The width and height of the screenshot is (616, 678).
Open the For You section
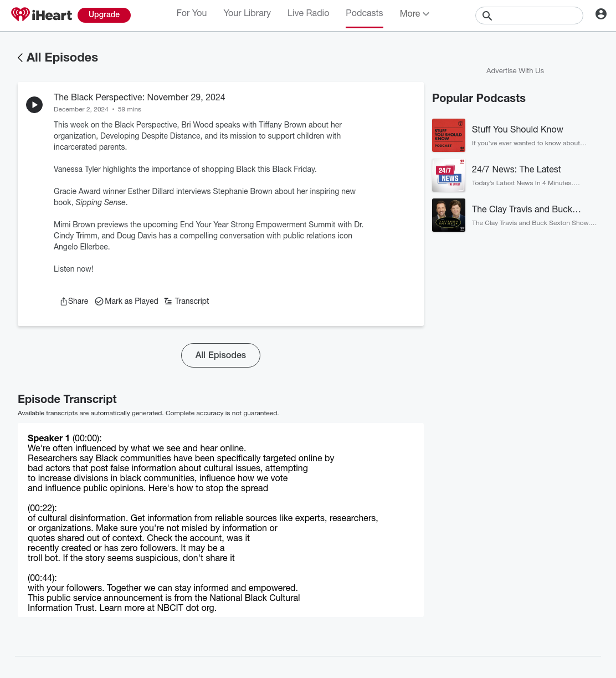192,13
